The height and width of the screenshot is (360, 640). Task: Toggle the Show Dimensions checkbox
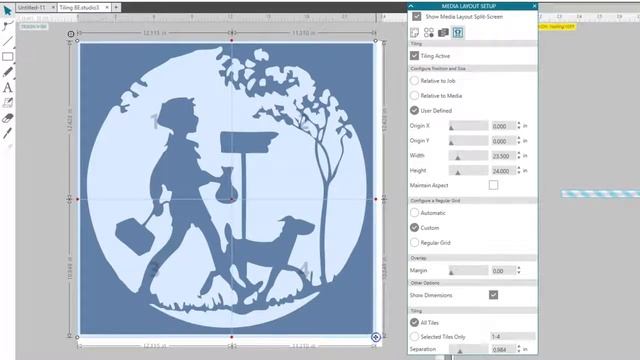493,295
